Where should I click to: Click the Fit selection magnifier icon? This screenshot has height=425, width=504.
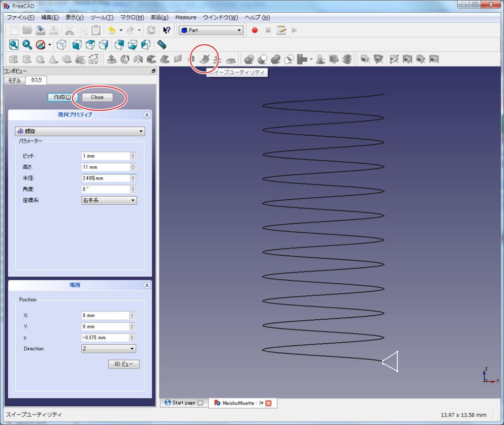point(27,45)
